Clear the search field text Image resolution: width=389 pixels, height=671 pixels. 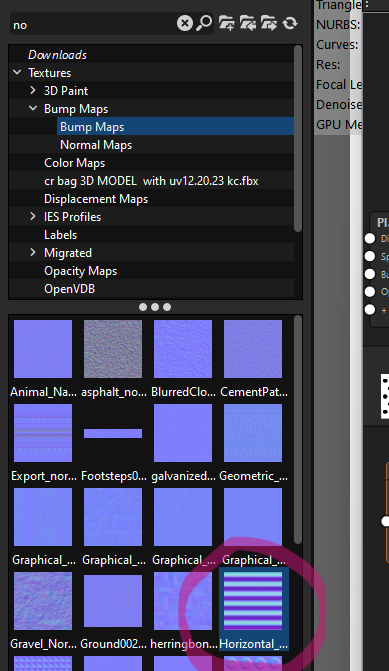pyautogui.click(x=185, y=23)
